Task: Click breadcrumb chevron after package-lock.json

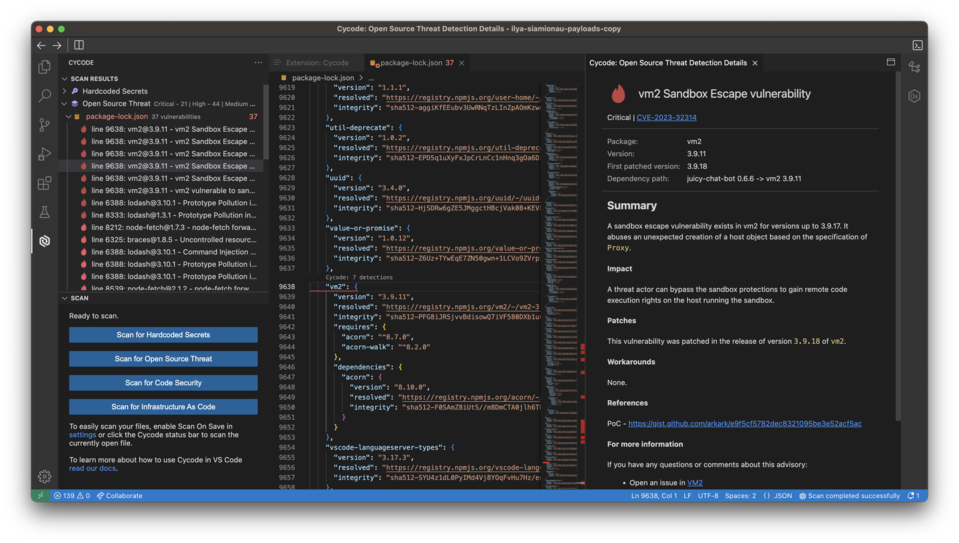Action: point(361,78)
